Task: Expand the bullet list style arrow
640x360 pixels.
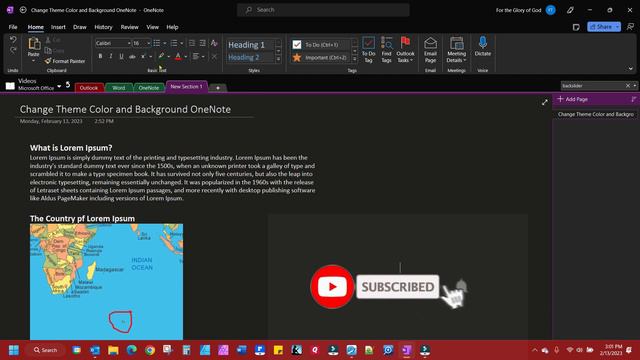Action: coord(164,43)
